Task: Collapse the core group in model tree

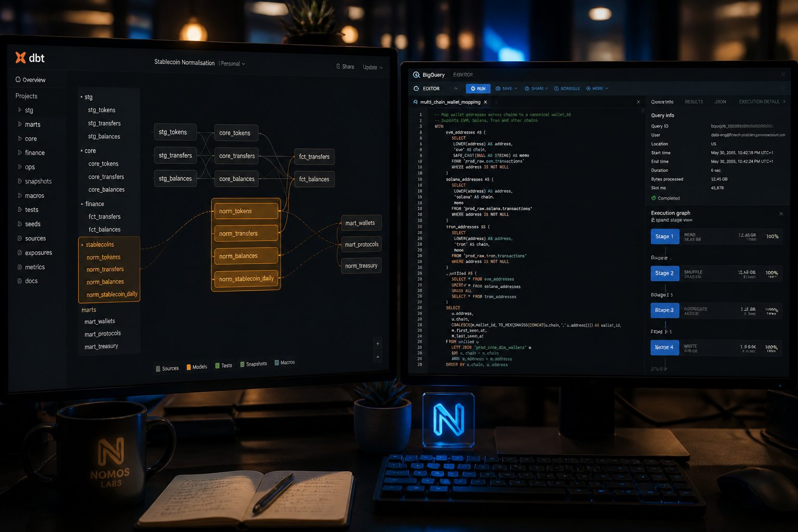Action: (x=82, y=151)
